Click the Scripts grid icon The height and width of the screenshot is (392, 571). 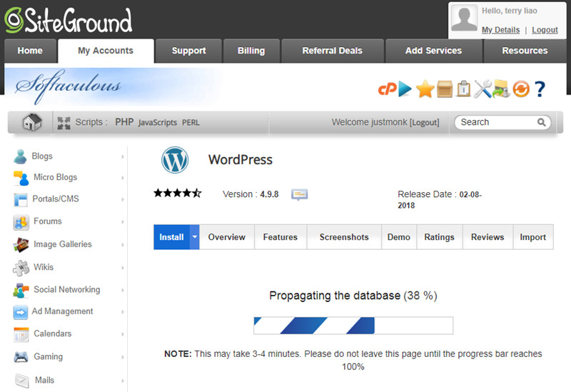(64, 123)
